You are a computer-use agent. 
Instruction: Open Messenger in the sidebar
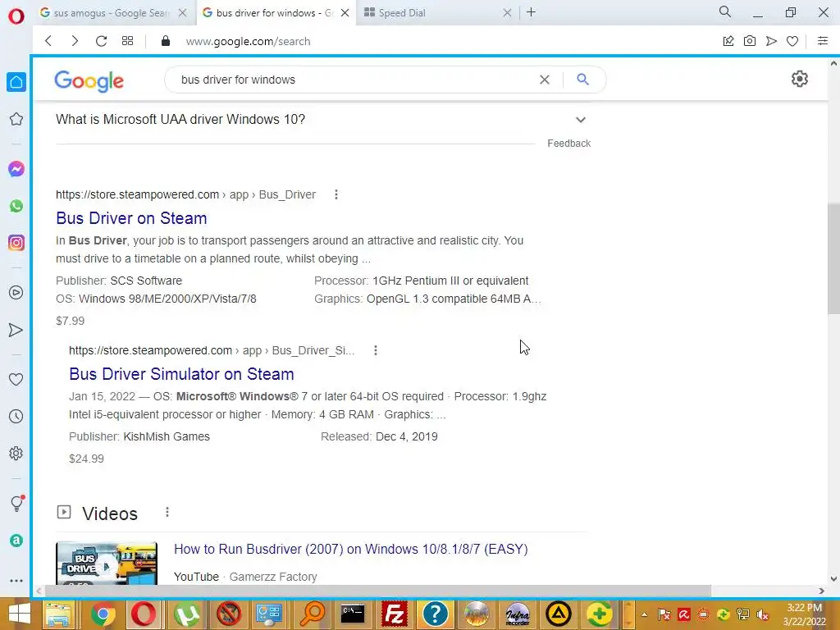pos(16,169)
